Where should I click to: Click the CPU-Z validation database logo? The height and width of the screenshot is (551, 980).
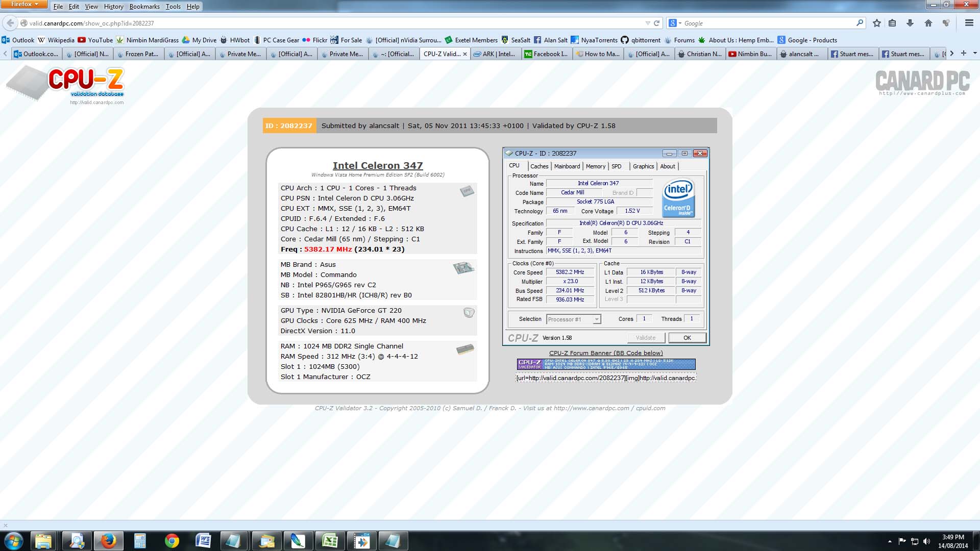pyautogui.click(x=65, y=85)
